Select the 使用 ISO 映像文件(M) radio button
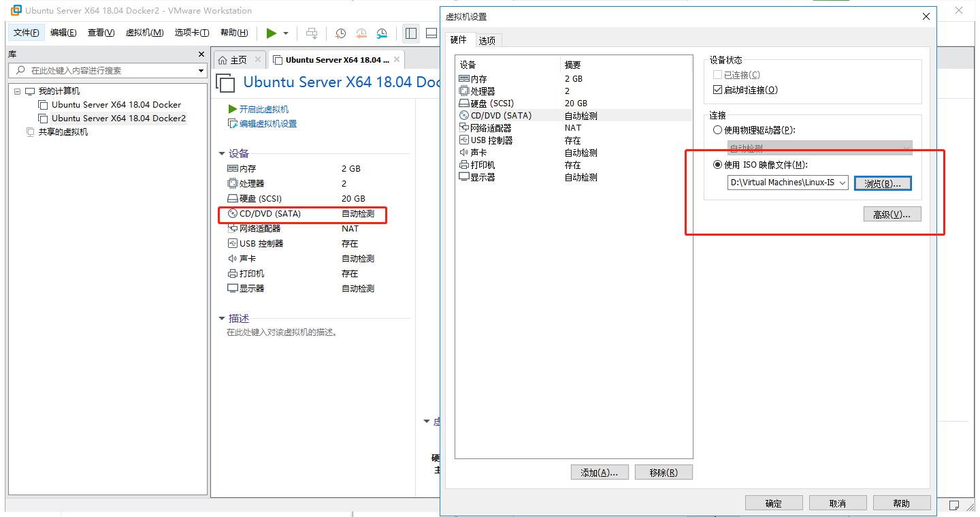Image resolution: width=980 pixels, height=517 pixels. [x=717, y=165]
